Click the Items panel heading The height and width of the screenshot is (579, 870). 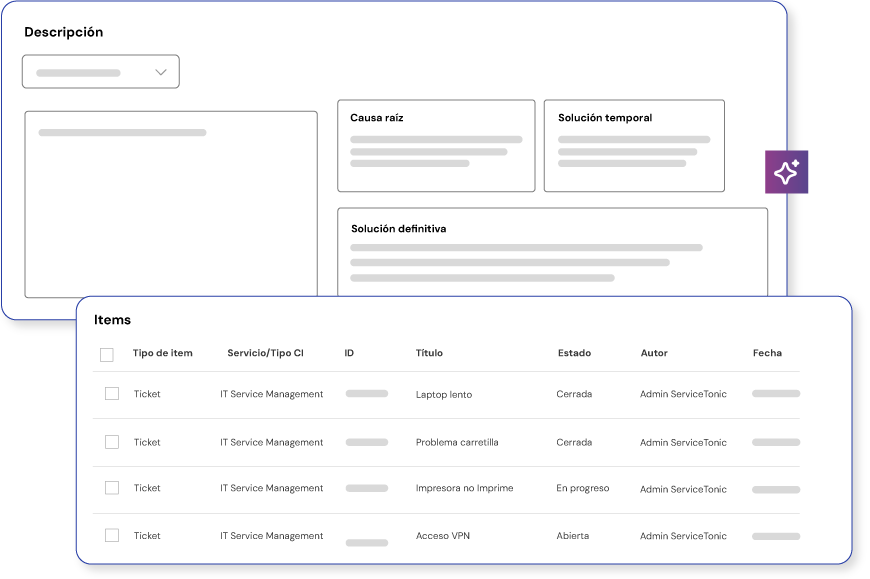(112, 320)
